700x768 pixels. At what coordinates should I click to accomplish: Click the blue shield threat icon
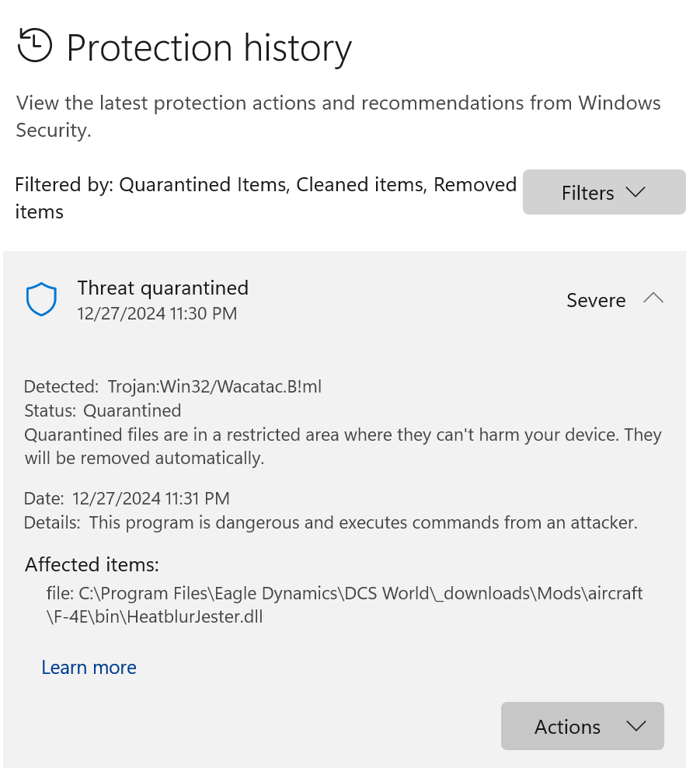point(41,298)
